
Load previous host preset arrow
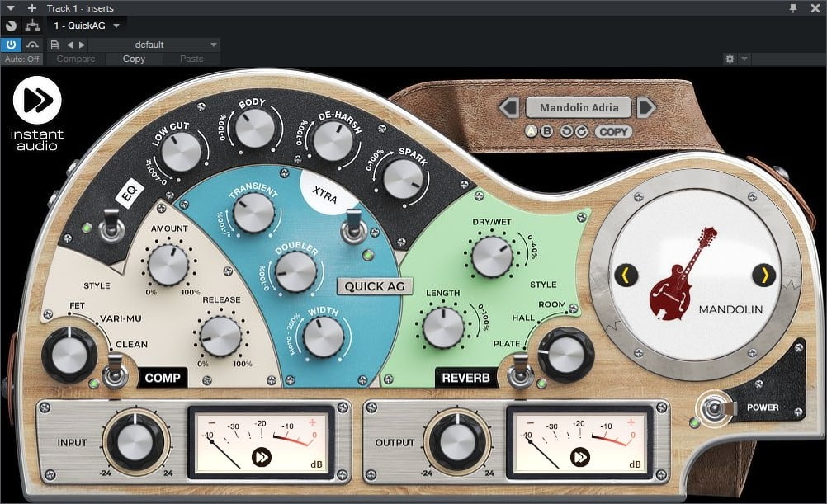point(69,45)
